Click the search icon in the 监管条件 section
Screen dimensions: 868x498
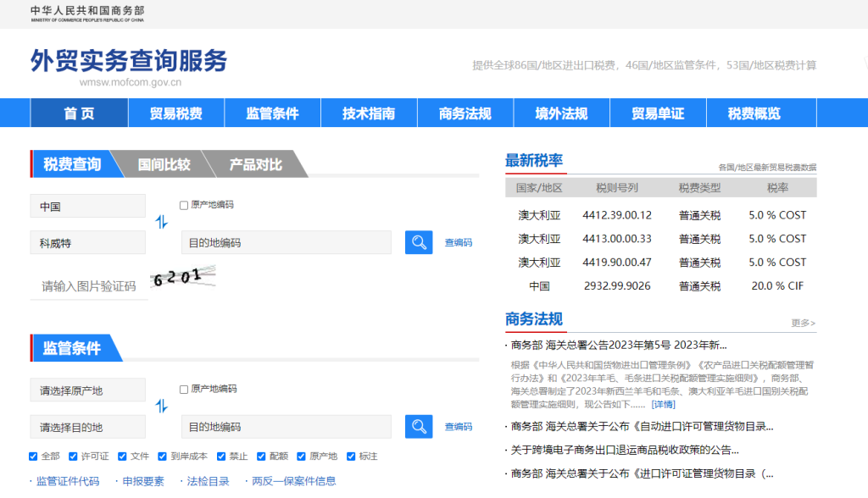coord(419,427)
